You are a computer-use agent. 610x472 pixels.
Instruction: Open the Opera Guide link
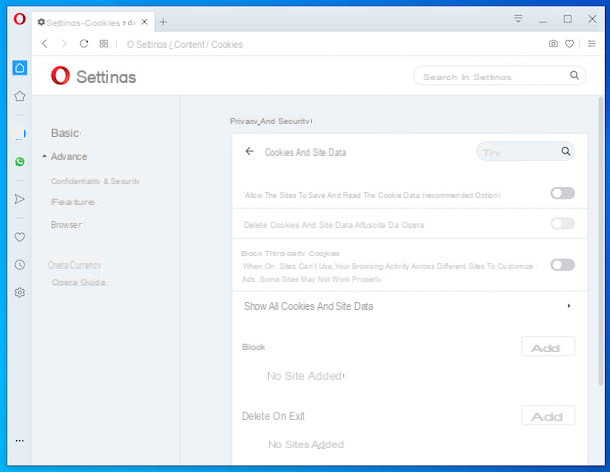click(79, 282)
